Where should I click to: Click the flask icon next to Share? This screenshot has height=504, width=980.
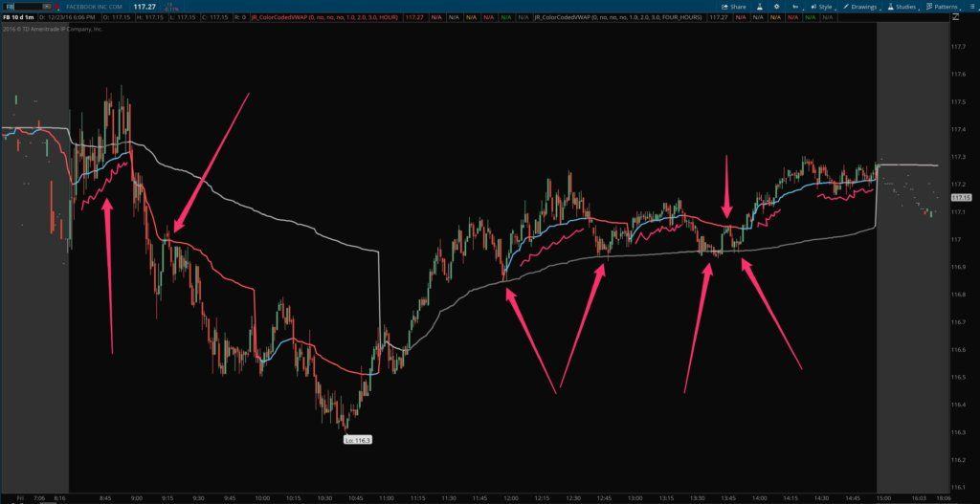[759, 7]
